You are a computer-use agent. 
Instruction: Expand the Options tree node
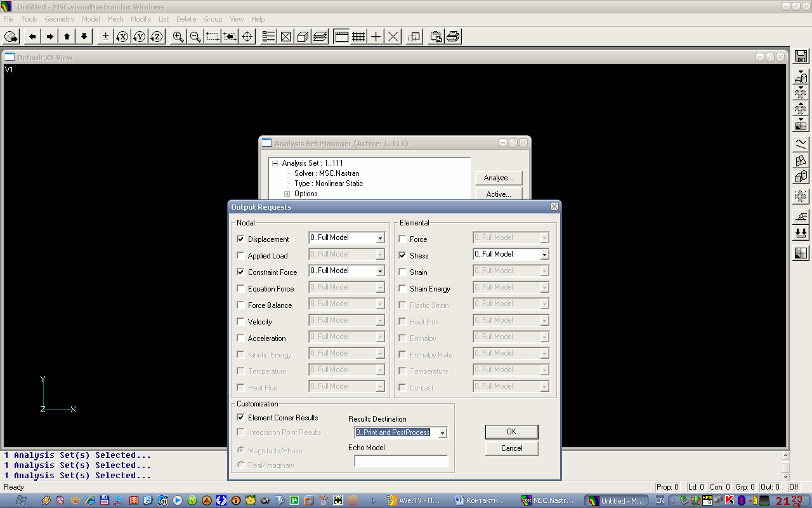(287, 194)
